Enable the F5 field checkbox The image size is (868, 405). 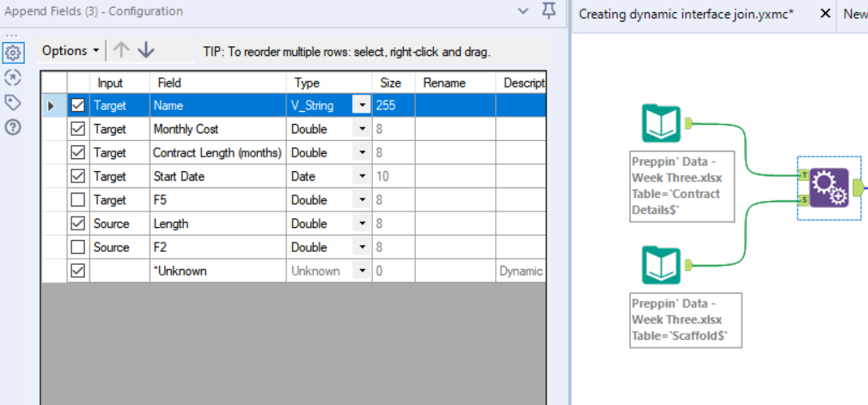click(78, 199)
